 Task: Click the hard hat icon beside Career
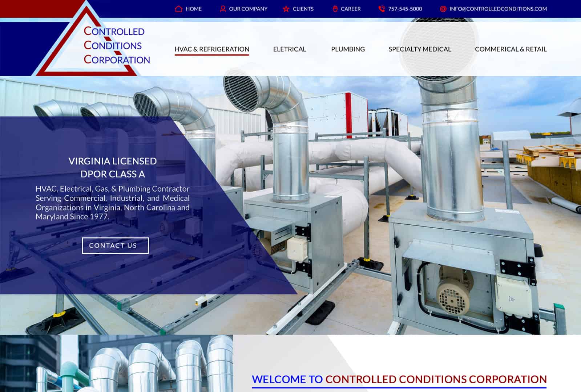tap(335, 9)
